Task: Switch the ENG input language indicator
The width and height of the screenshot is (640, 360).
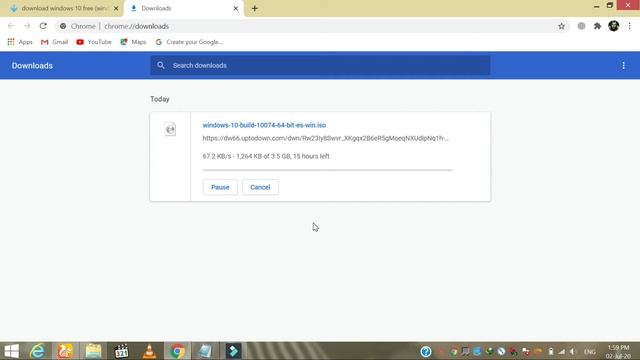Action: click(x=589, y=351)
